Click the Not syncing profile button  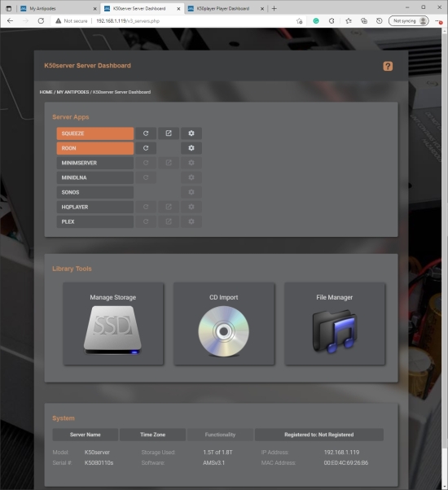409,21
